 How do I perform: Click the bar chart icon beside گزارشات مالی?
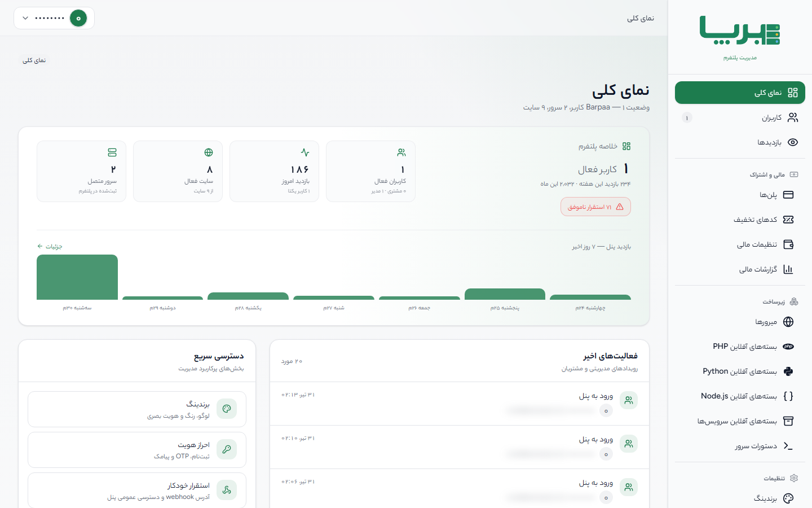[788, 269]
